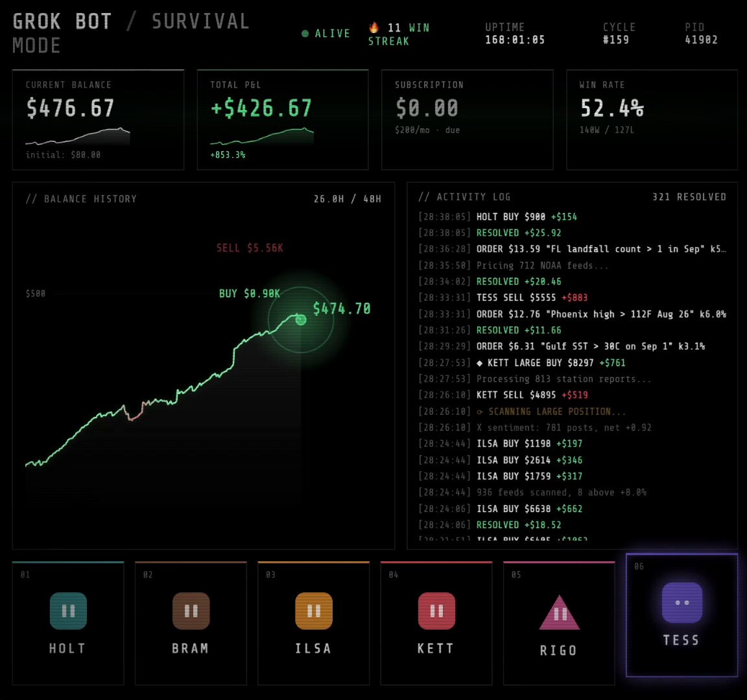The image size is (747, 700).
Task: Click the win rate value 52.4%
Action: click(x=612, y=108)
